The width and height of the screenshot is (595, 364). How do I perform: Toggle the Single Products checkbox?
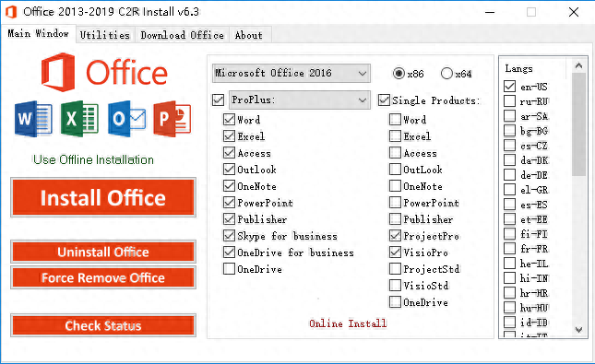pyautogui.click(x=384, y=100)
